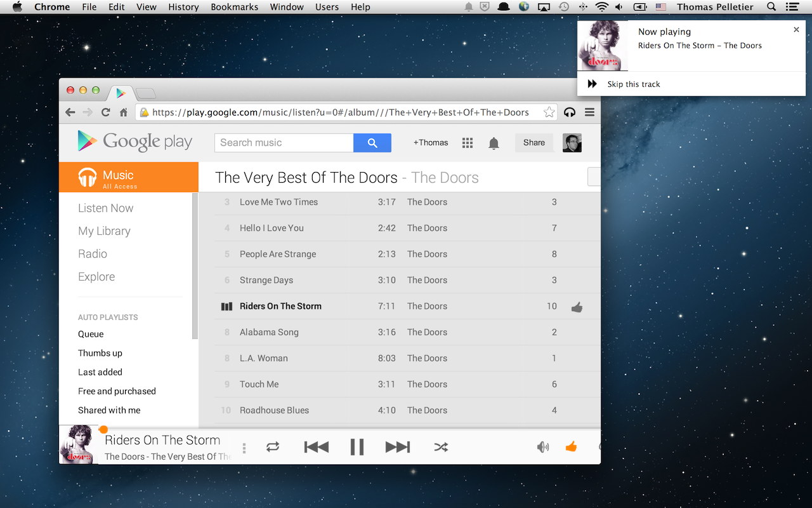The image size is (812, 508).
Task: Click the Doors album art in notification
Action: pos(603,46)
